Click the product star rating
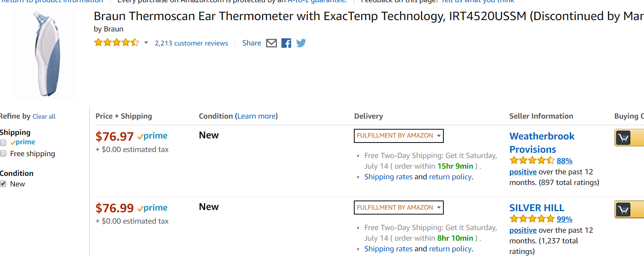Image resolution: width=644 pixels, height=257 pixels. click(116, 43)
